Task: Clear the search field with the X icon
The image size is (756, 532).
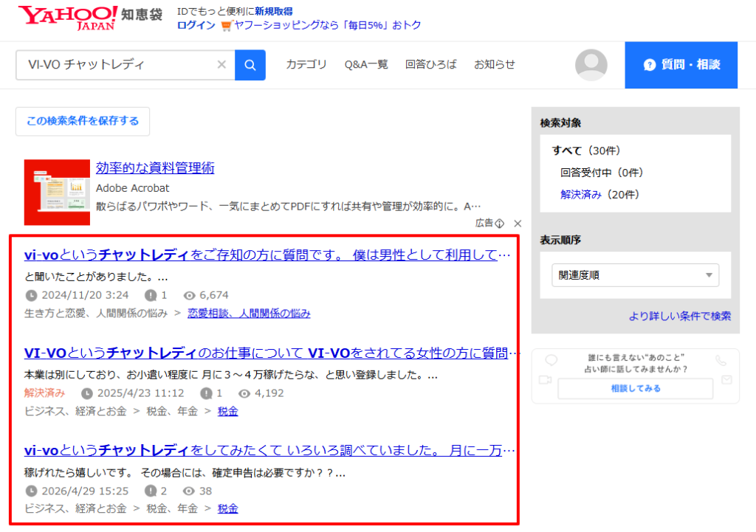Action: click(x=221, y=65)
